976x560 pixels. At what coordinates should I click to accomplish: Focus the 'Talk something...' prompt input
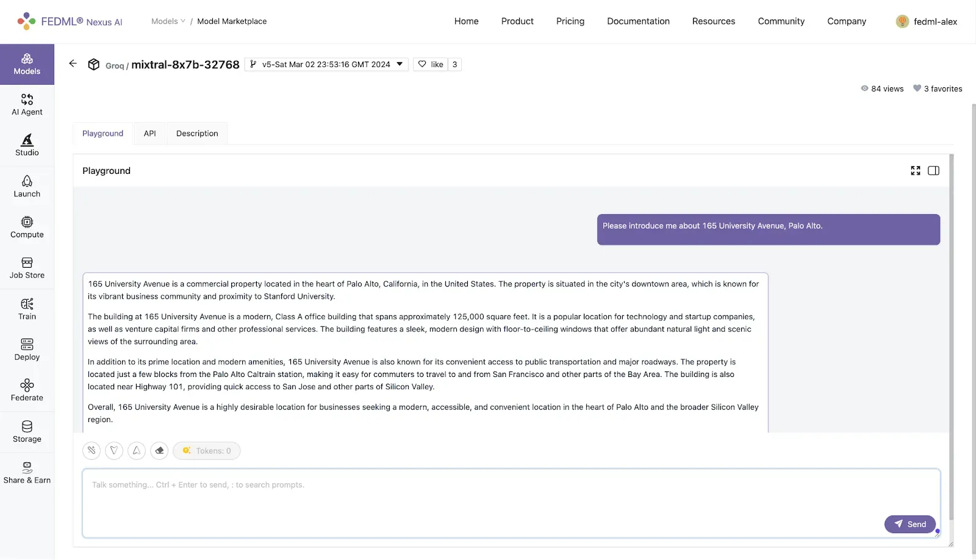coord(511,503)
